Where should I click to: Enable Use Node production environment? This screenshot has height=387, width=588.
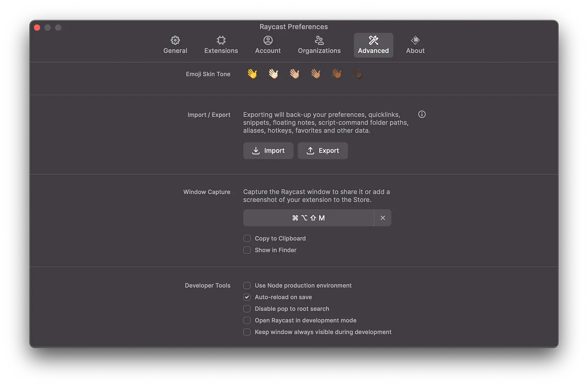(247, 285)
